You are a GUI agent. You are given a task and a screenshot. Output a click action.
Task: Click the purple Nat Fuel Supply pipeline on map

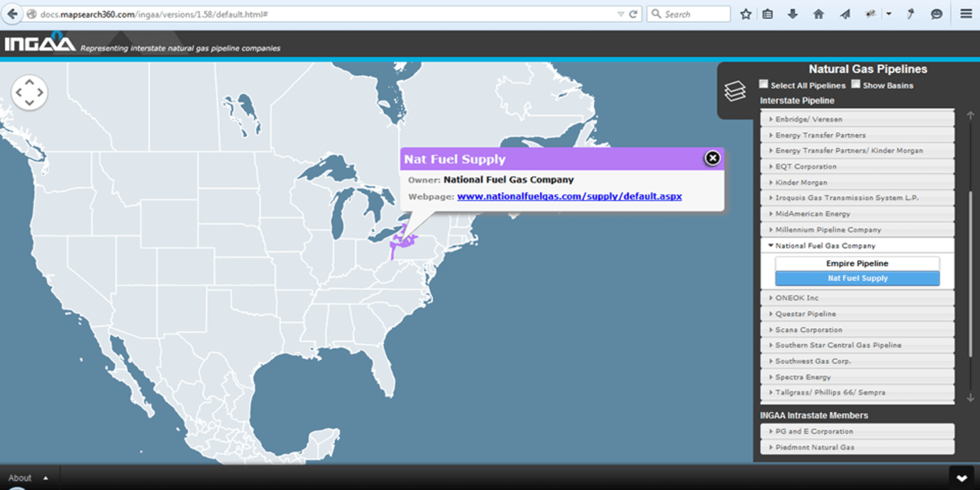(403, 242)
